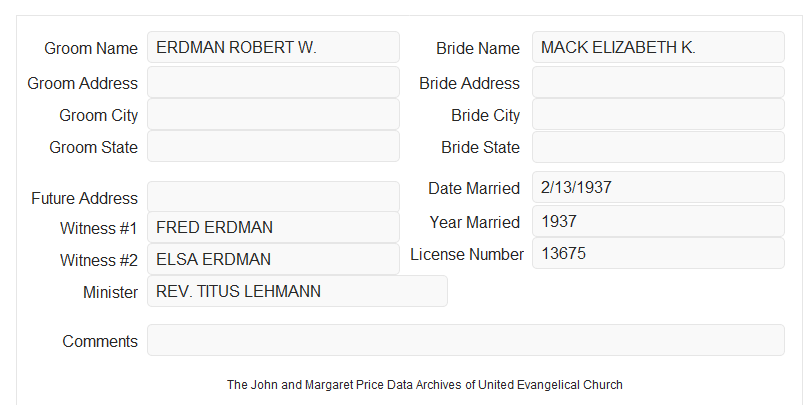This screenshot has width=805, height=405.
Task: Click the wide Comments field
Action: pos(466,340)
